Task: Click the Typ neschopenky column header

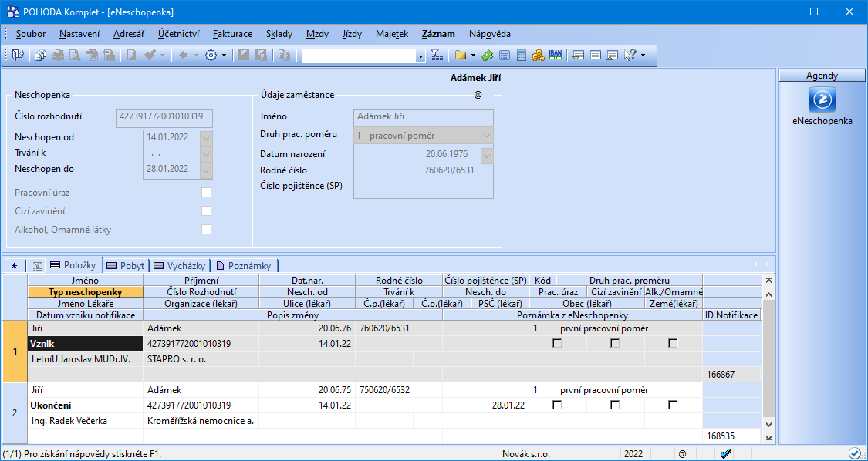Action: [85, 292]
